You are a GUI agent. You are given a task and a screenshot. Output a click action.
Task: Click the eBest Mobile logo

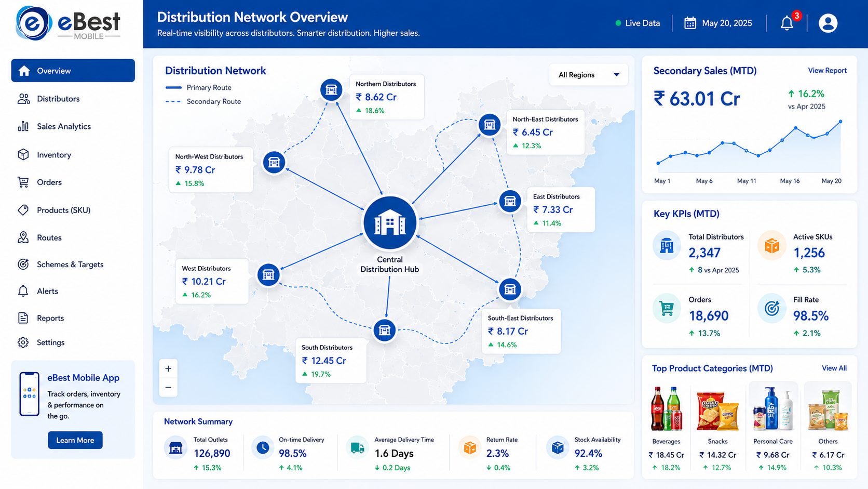(68, 24)
